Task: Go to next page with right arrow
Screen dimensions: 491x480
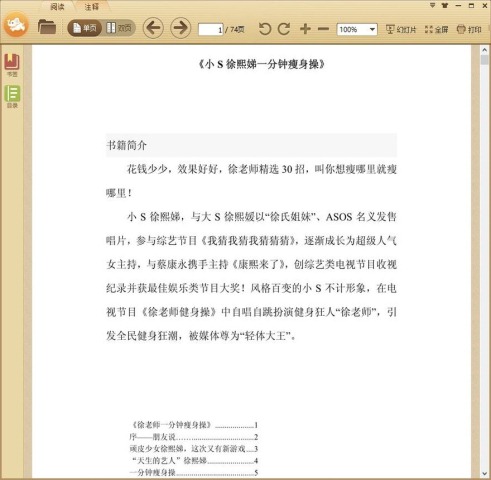Action: click(181, 28)
